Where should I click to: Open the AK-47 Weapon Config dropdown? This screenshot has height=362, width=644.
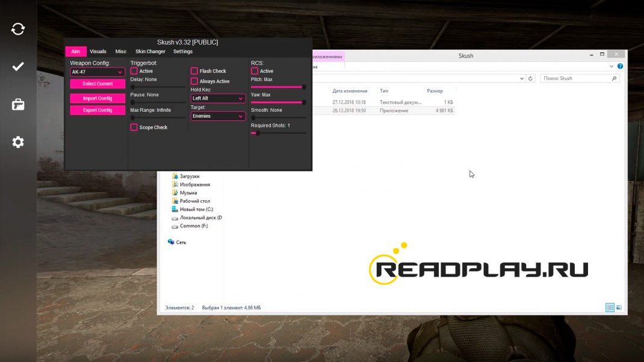pyautogui.click(x=98, y=72)
